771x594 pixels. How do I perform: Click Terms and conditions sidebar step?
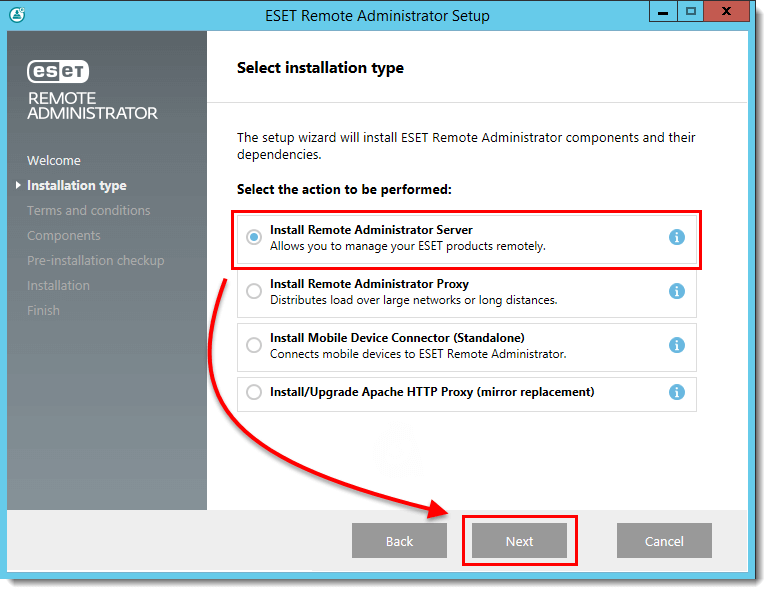coord(89,210)
